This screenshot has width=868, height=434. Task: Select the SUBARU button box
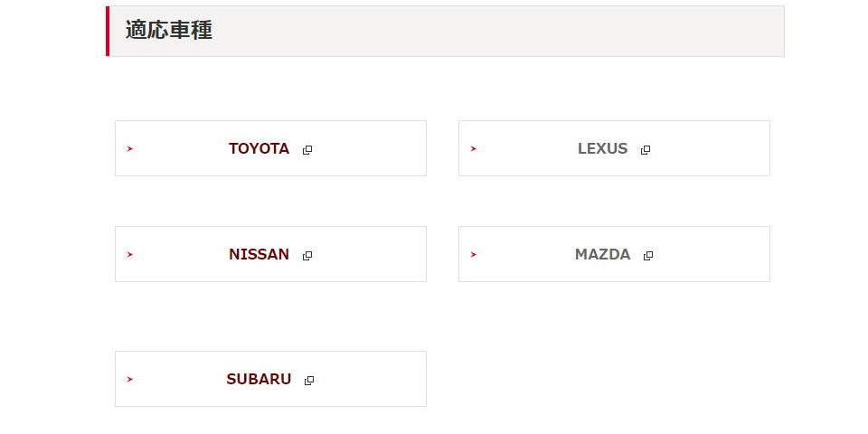[x=270, y=379]
